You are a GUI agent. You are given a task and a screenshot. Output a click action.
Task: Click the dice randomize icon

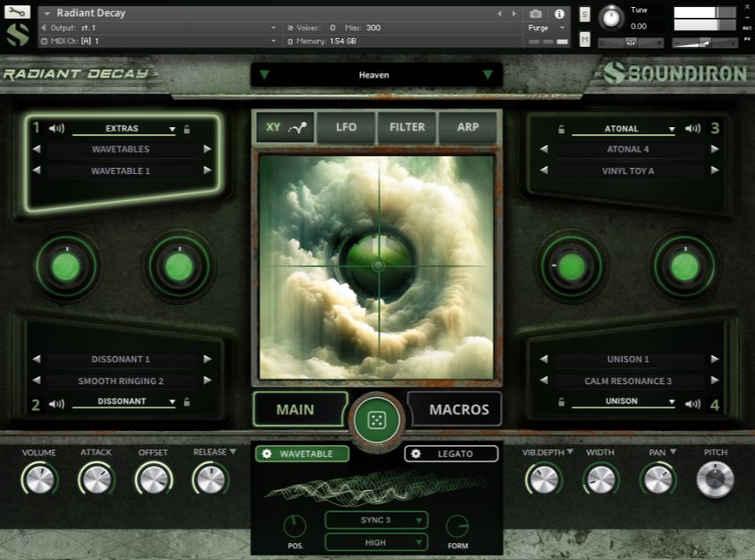(377, 419)
